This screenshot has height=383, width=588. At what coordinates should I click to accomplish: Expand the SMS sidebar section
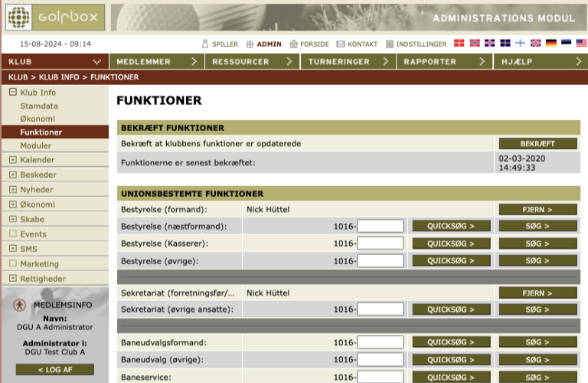pos(13,248)
